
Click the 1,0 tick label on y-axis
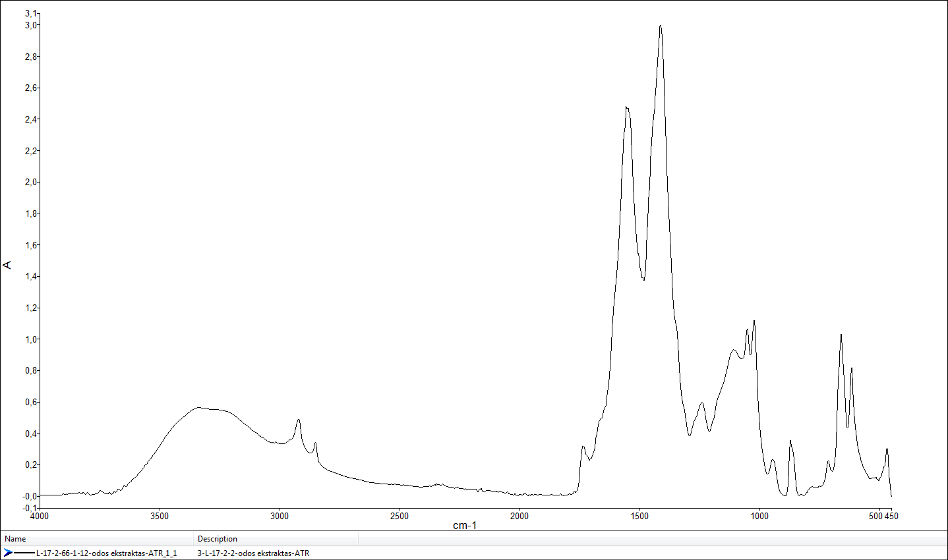pos(31,339)
